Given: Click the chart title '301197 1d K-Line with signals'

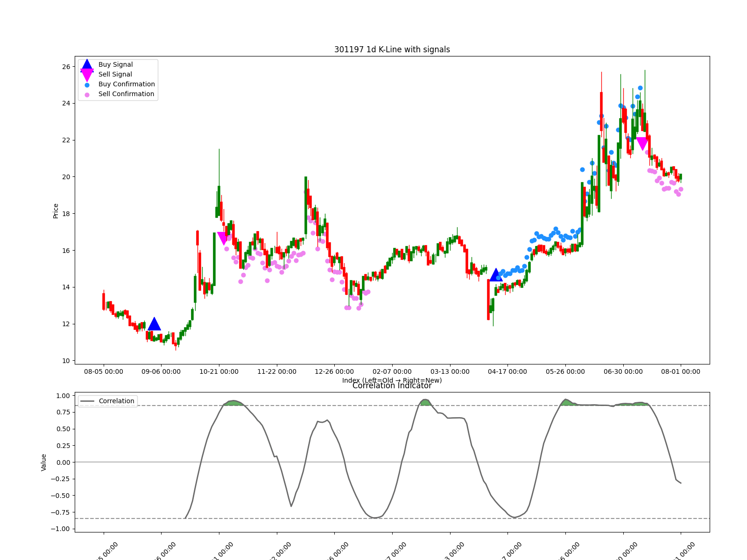Looking at the screenshot, I should pos(392,49).
